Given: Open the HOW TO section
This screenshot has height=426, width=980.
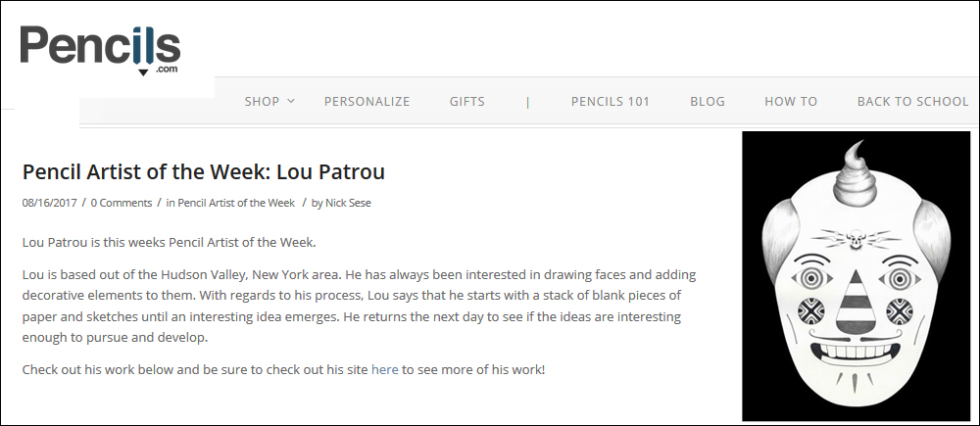Looking at the screenshot, I should pos(791,101).
